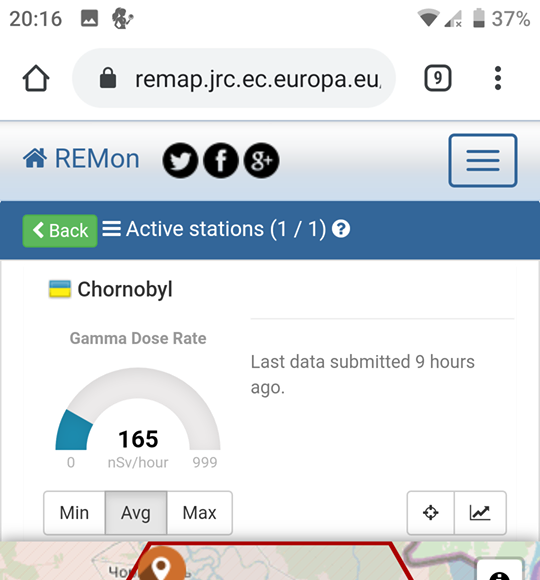Show the station time series chart icon
Image resolution: width=540 pixels, height=580 pixels.
pyautogui.click(x=480, y=513)
